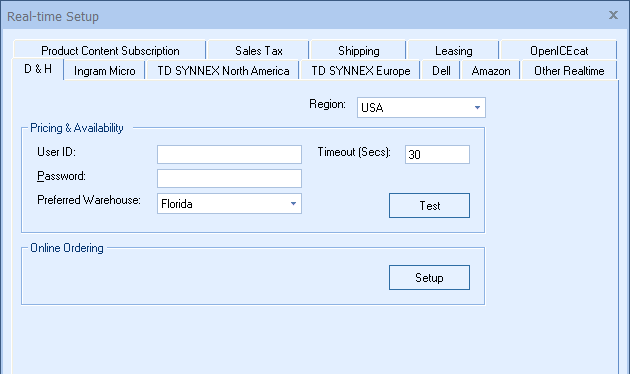Image resolution: width=630 pixels, height=374 pixels.
Task: Switch to the Sales Tax tab
Action: (x=258, y=50)
